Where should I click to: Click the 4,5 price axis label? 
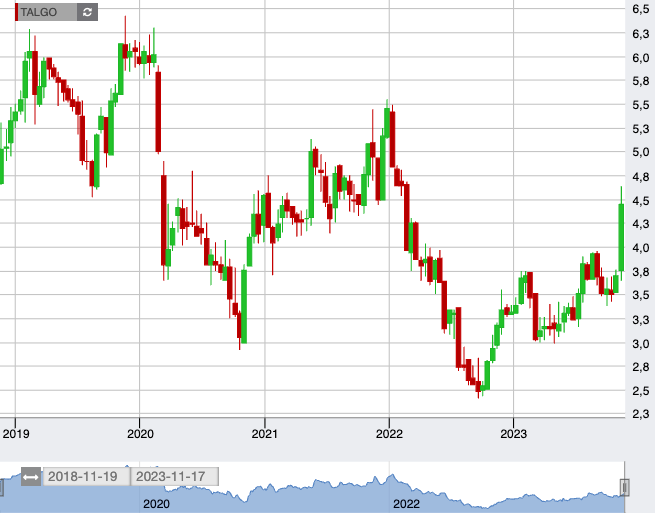(641, 201)
